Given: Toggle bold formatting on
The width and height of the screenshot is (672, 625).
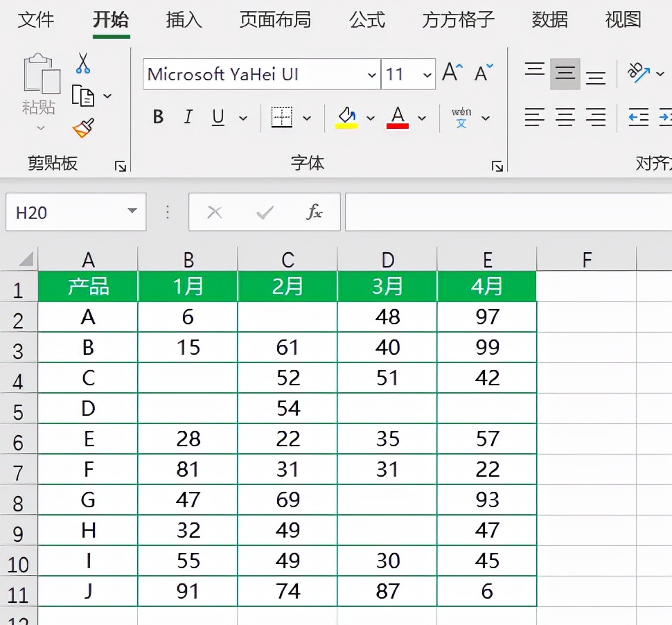Looking at the screenshot, I should click(157, 117).
